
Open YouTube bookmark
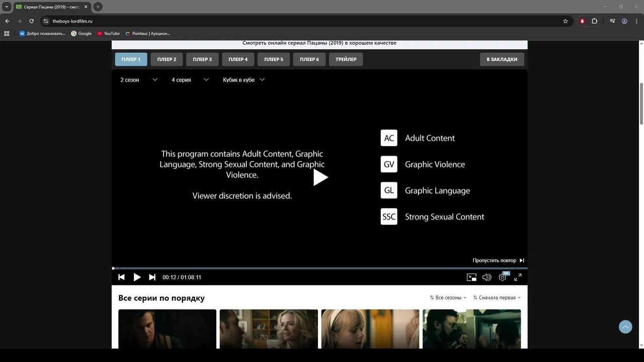pyautogui.click(x=109, y=34)
